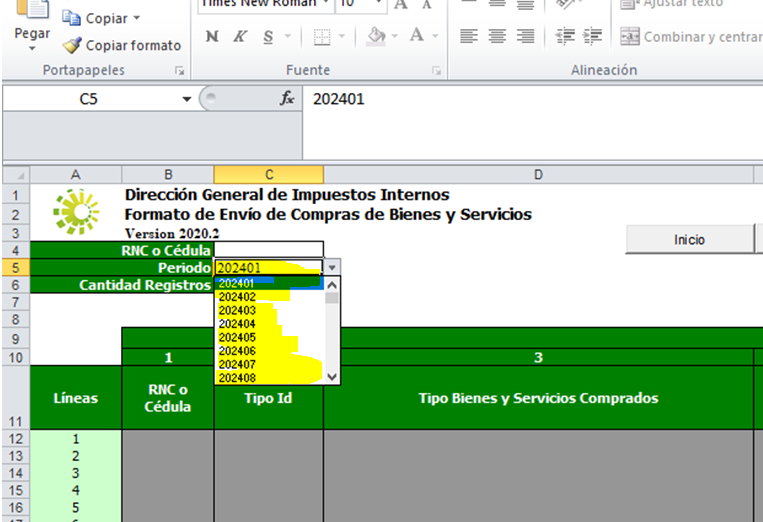
Task: Select column D header
Action: tap(538, 175)
